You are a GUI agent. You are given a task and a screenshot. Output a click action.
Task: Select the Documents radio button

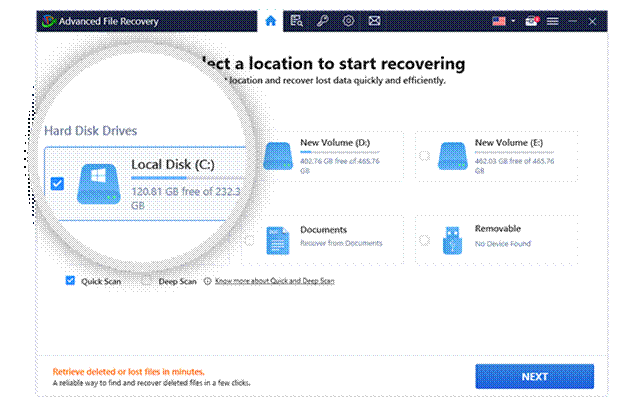(250, 240)
